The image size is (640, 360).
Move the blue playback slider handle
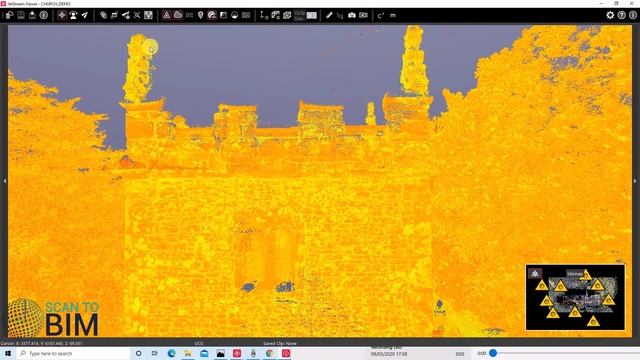pos(493,353)
